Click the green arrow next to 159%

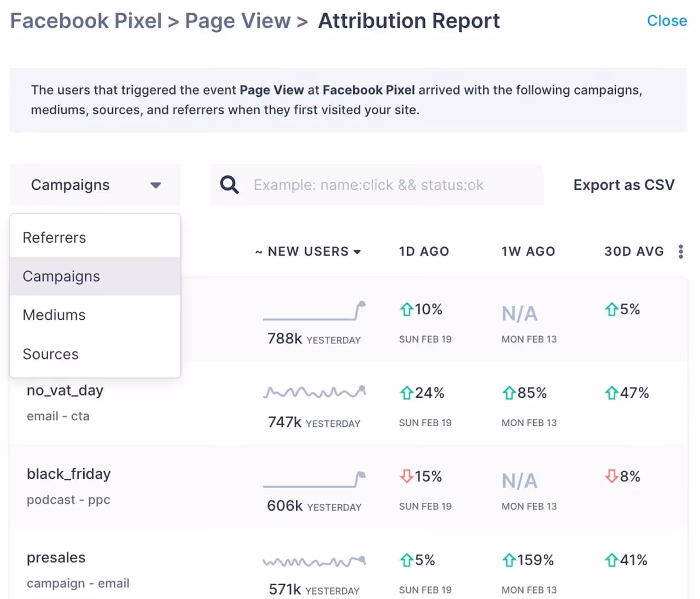click(509, 560)
